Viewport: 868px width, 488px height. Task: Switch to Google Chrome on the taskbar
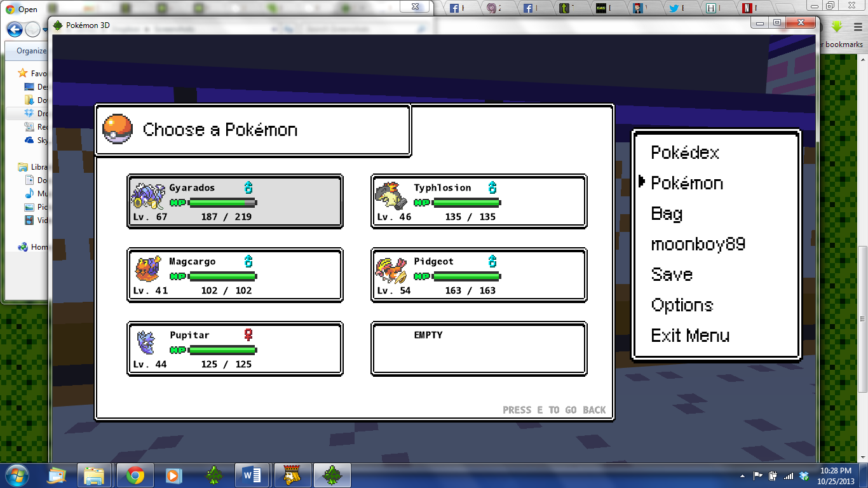[x=135, y=475]
